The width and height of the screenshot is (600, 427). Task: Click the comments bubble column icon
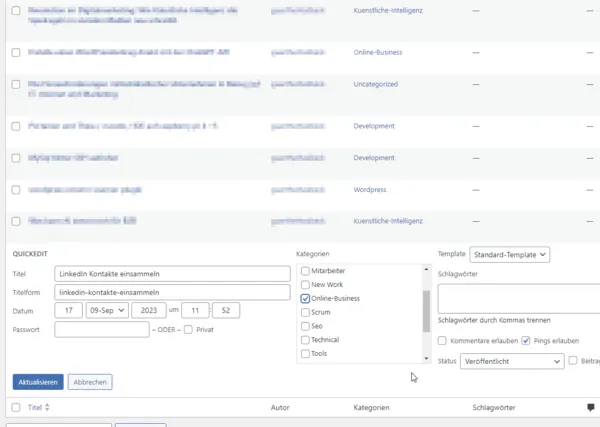[590, 407]
